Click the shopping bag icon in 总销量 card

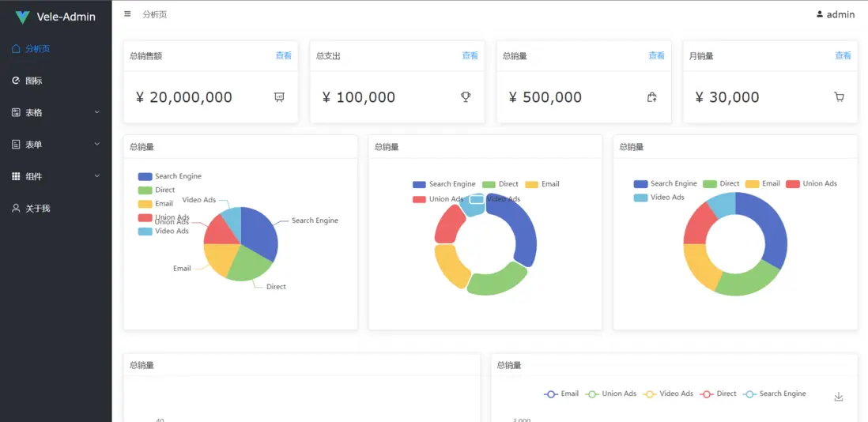click(x=652, y=97)
